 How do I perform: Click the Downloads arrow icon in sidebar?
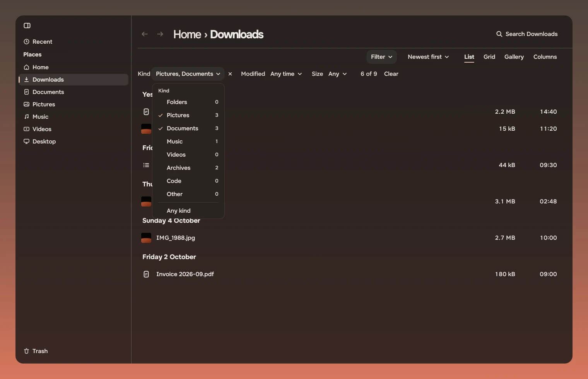26,80
